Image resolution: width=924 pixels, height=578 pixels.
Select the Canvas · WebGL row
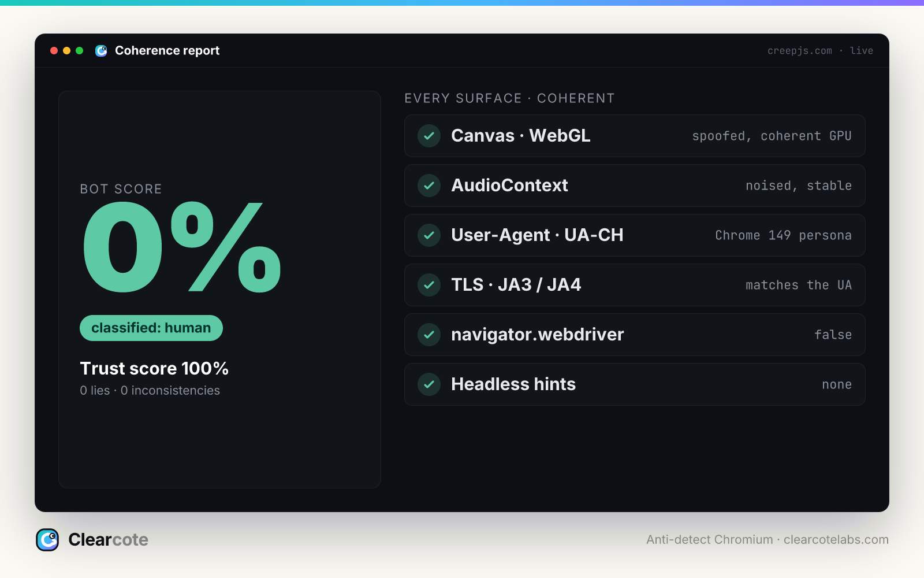[x=635, y=136]
